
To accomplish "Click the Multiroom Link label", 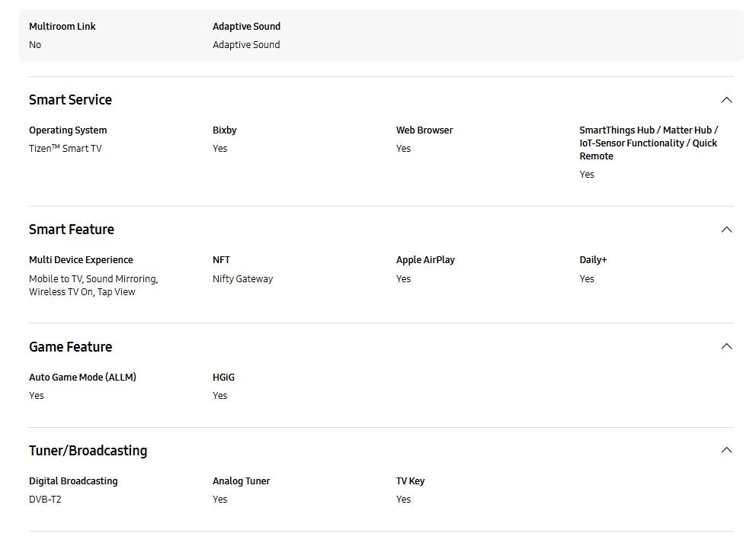I will pyautogui.click(x=62, y=27).
